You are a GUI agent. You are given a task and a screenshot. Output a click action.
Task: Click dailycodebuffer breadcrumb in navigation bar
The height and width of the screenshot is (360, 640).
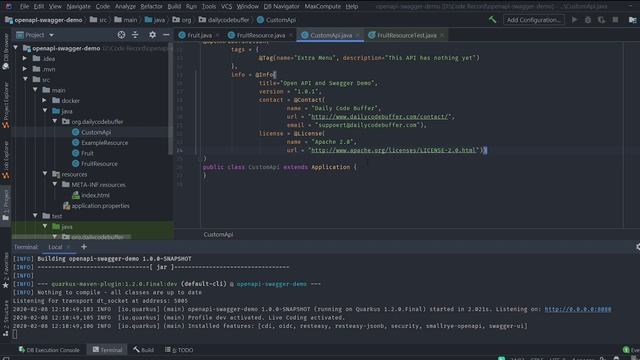(x=224, y=20)
